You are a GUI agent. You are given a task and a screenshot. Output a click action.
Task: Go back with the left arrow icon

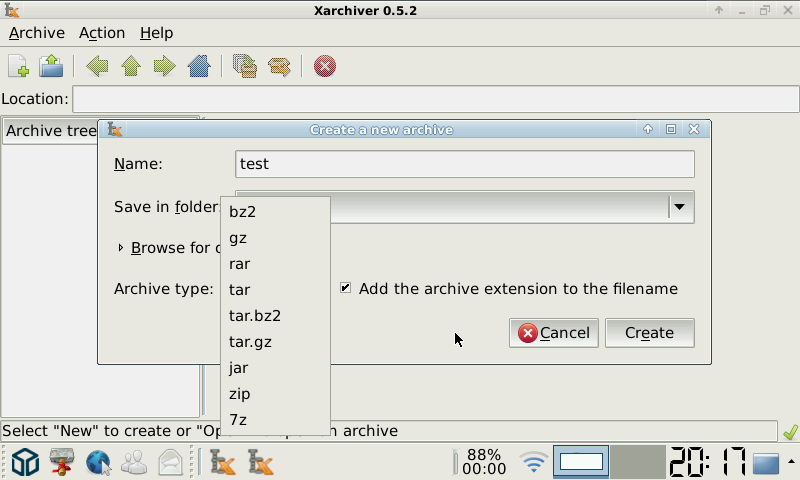point(97,66)
